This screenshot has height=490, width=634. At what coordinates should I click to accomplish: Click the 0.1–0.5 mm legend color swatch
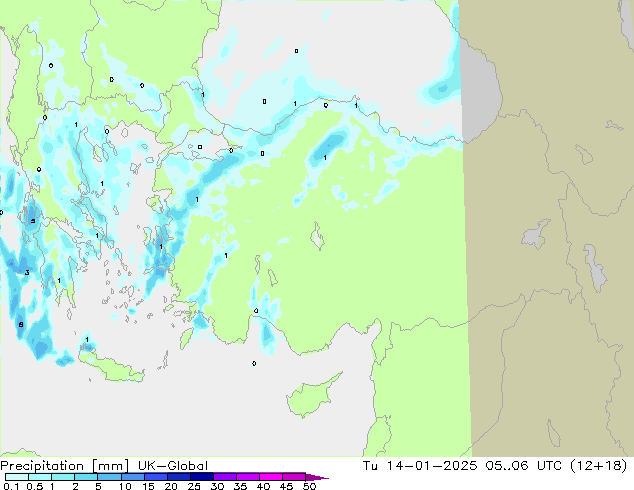point(17,477)
